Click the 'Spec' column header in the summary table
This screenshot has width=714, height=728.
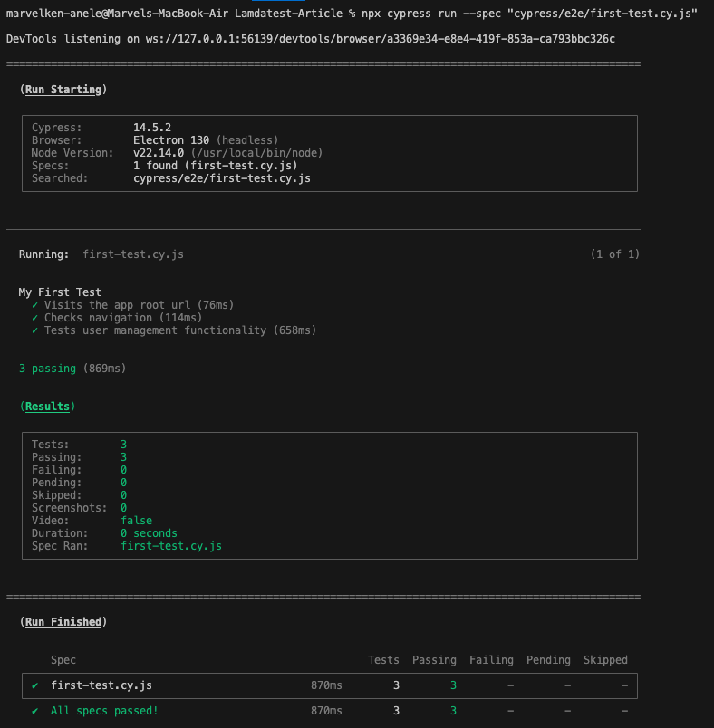pos(63,660)
